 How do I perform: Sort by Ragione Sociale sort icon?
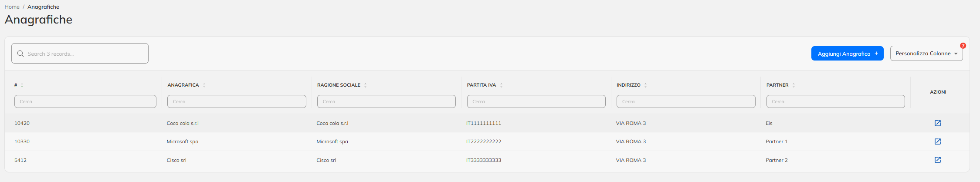pos(365,85)
